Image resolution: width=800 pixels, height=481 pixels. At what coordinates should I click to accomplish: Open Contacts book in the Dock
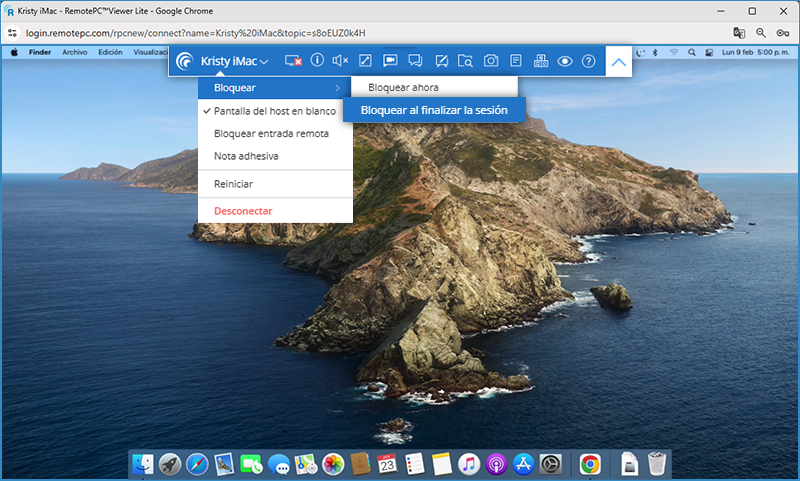(360, 464)
